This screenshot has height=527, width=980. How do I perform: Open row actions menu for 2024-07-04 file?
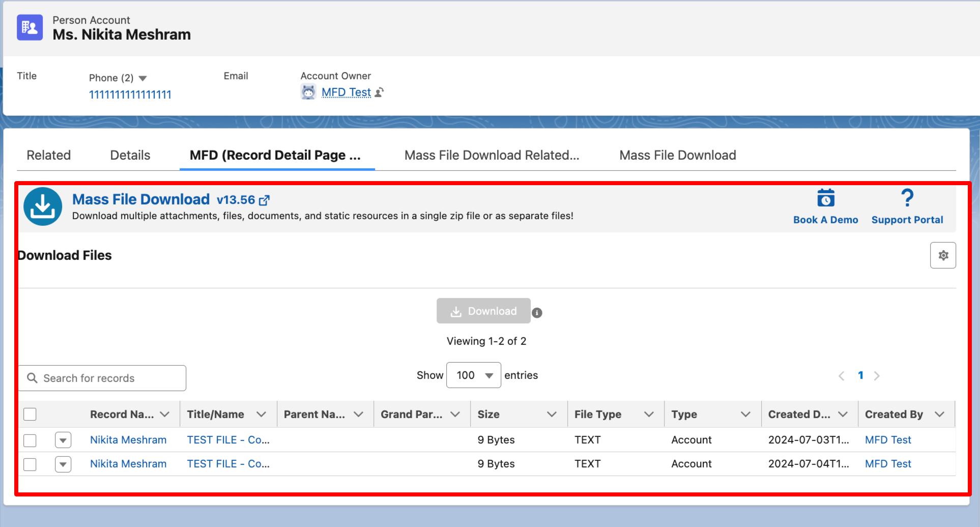(63, 464)
